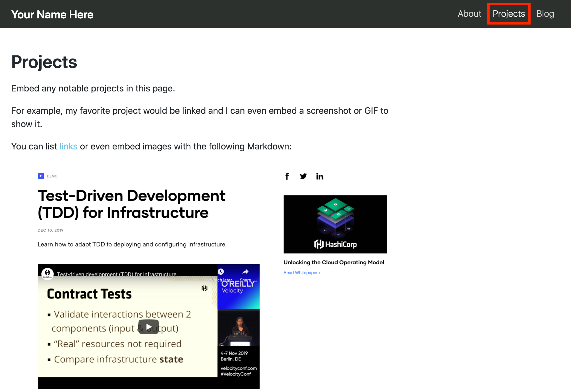Click the O'Reilly Velocity logo
The width and height of the screenshot is (571, 392).
click(x=238, y=287)
